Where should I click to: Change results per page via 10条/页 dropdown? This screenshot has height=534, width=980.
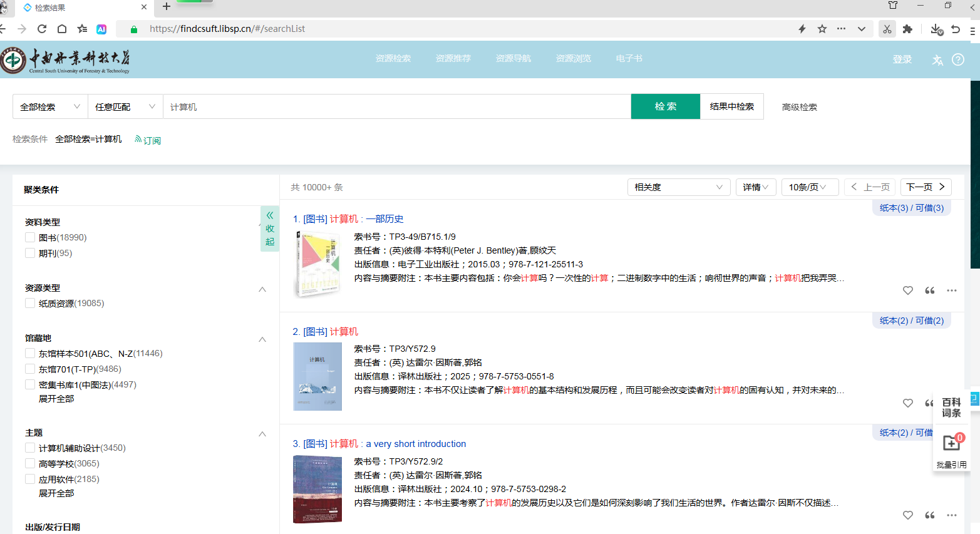(810, 187)
